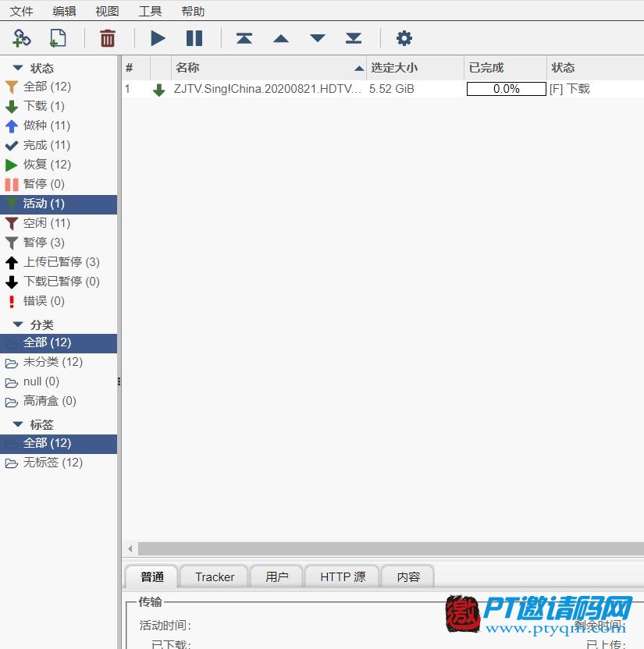Open the 帮助 menu
The image size is (644, 649).
point(193,11)
